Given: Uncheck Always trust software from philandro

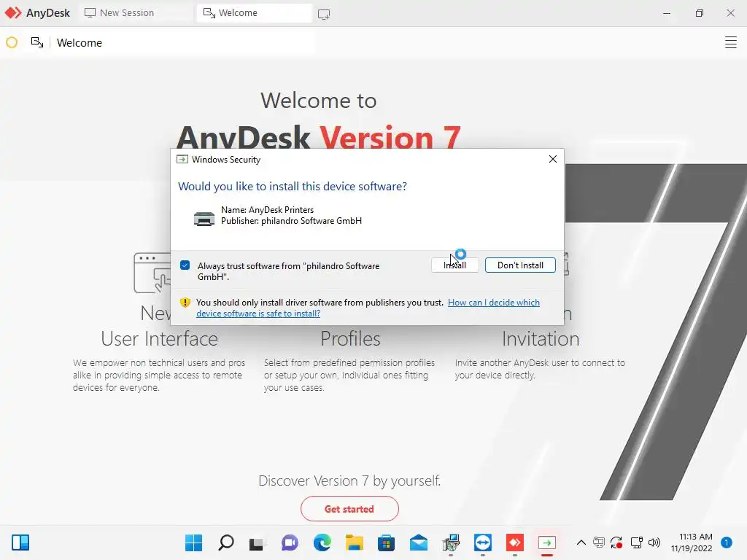Looking at the screenshot, I should click(x=185, y=265).
